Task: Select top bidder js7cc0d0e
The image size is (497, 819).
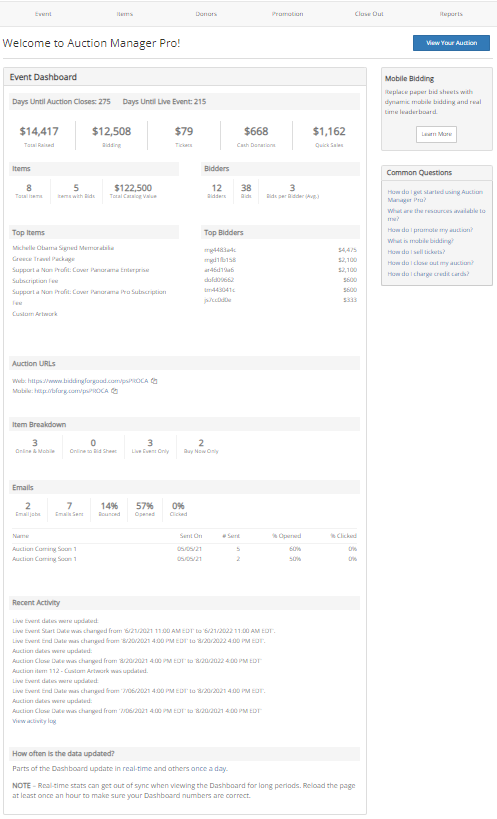Action: [218, 300]
